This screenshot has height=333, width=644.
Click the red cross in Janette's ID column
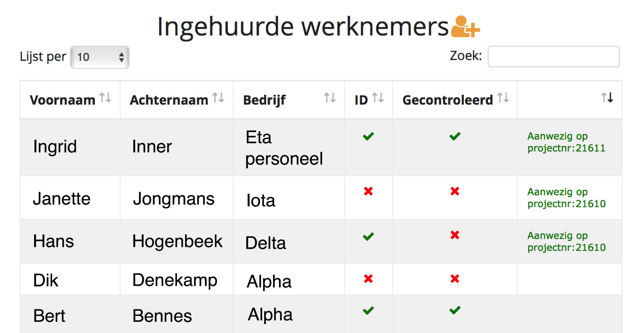coord(368,192)
